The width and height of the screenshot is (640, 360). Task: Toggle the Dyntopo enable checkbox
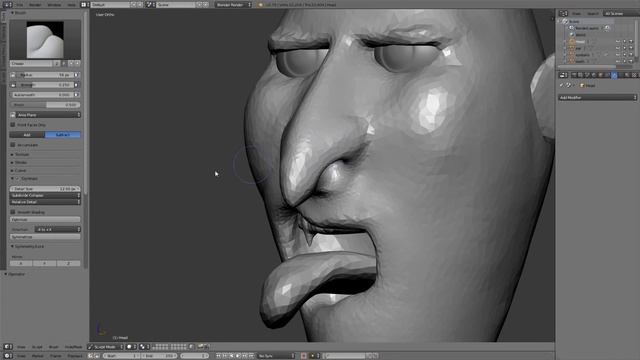[x=18, y=179]
